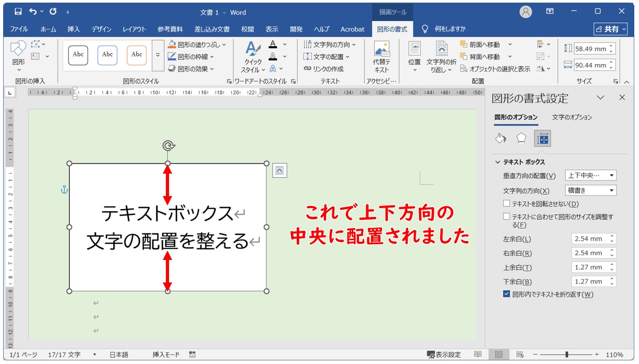
Task: Open 位置 position menu
Action: (x=414, y=58)
